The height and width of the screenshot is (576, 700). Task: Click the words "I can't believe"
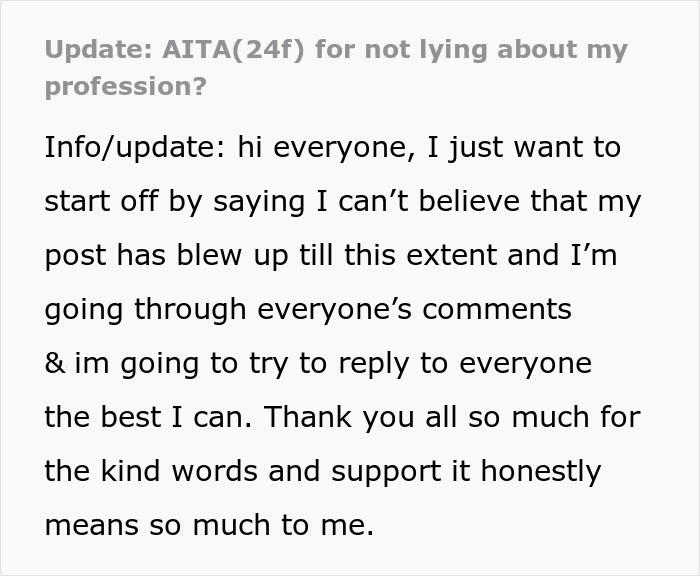coord(399,201)
